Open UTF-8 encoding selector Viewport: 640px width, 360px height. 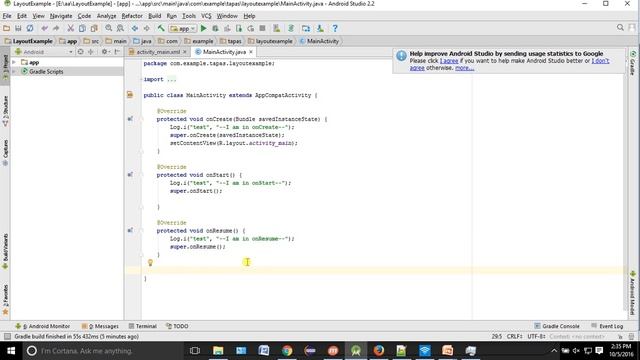(536, 337)
